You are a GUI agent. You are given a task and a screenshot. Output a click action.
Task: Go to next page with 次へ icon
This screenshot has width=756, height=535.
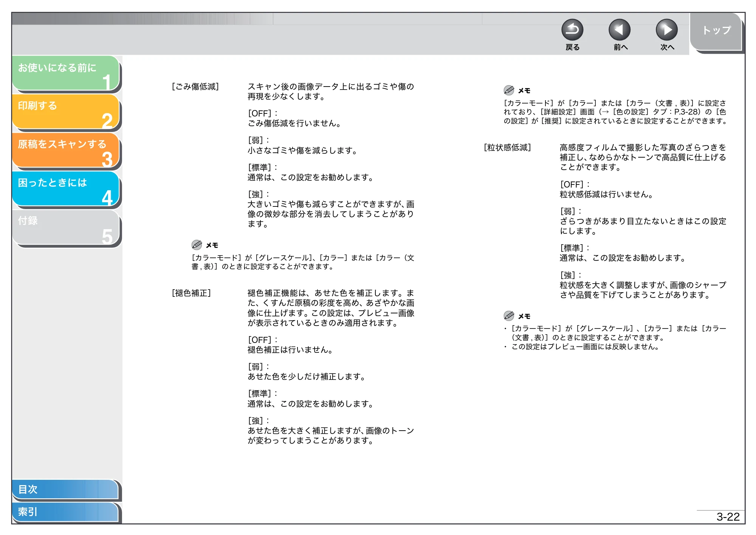point(667,30)
